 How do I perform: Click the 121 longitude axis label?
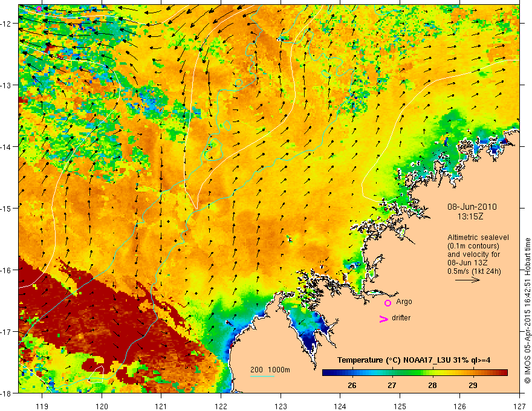click(x=161, y=406)
